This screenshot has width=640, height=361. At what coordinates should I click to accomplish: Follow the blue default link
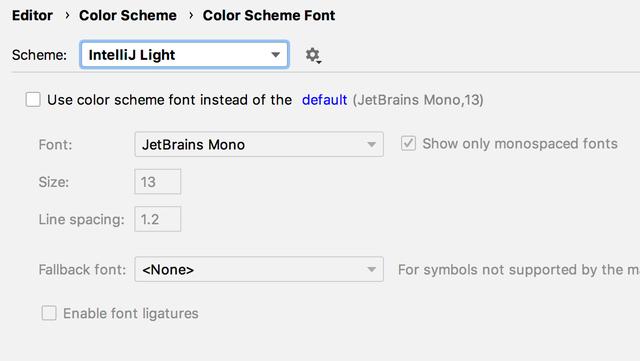[324, 100]
